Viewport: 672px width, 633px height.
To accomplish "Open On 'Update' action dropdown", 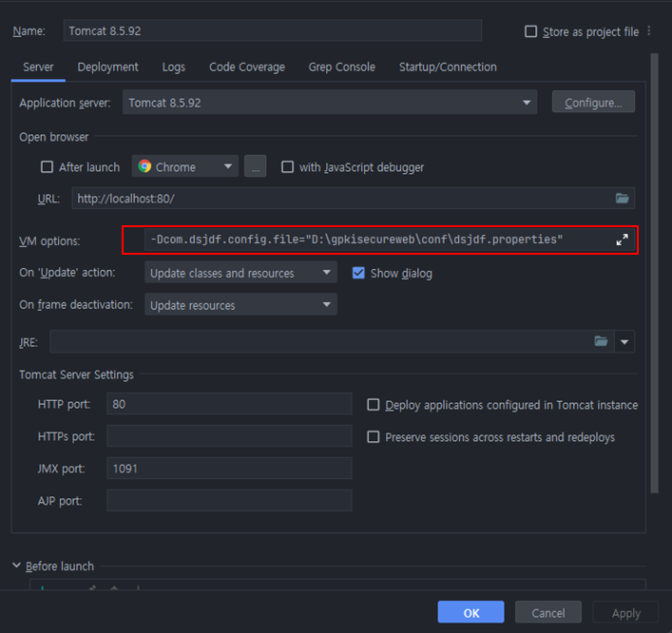I will click(240, 273).
